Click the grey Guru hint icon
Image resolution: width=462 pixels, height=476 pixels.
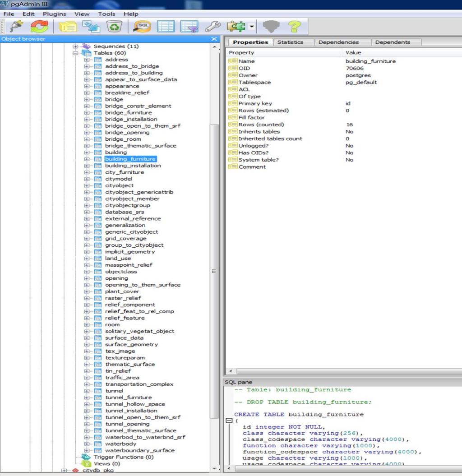(x=271, y=27)
